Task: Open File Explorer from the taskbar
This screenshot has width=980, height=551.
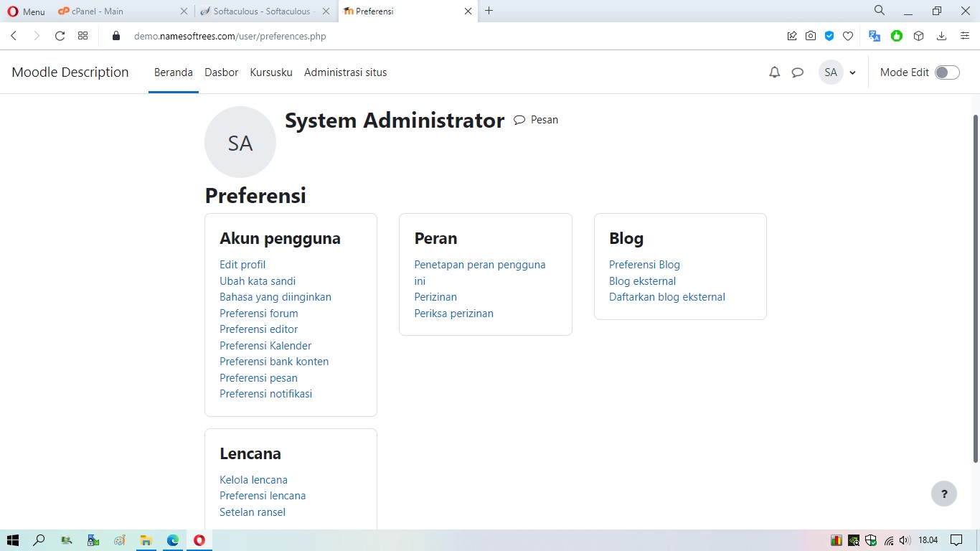Action: click(146, 540)
